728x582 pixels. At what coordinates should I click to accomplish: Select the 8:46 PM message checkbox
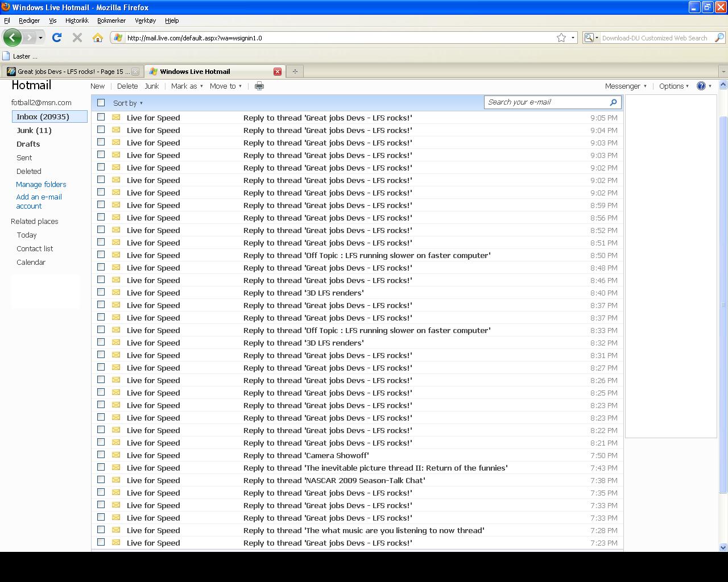click(101, 280)
